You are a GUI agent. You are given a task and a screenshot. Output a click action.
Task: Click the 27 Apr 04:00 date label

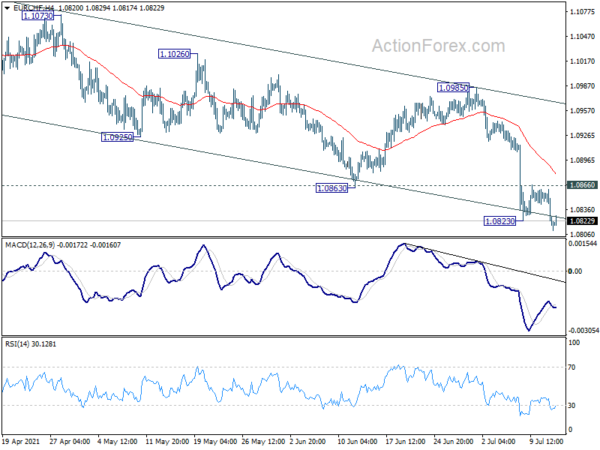tap(70, 442)
